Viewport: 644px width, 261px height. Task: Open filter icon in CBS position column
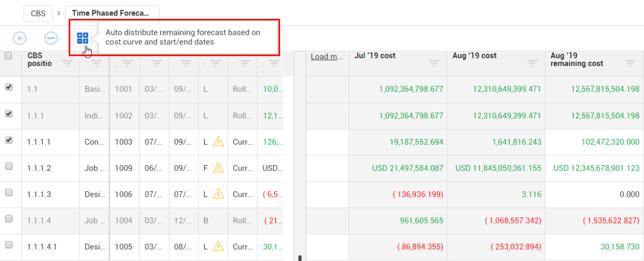(x=67, y=64)
